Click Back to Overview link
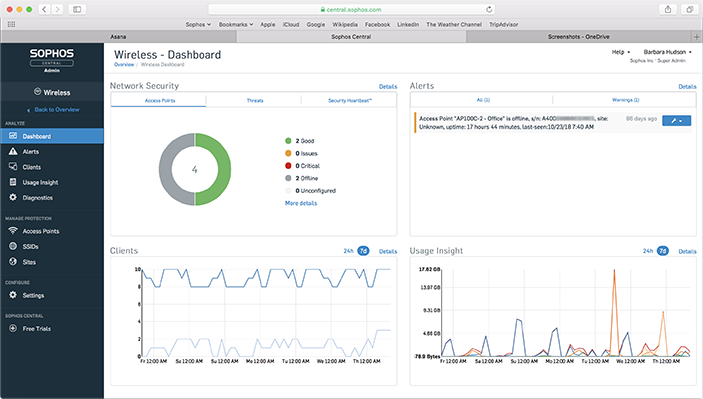Viewport: 703px width, 399px height. 53,109
